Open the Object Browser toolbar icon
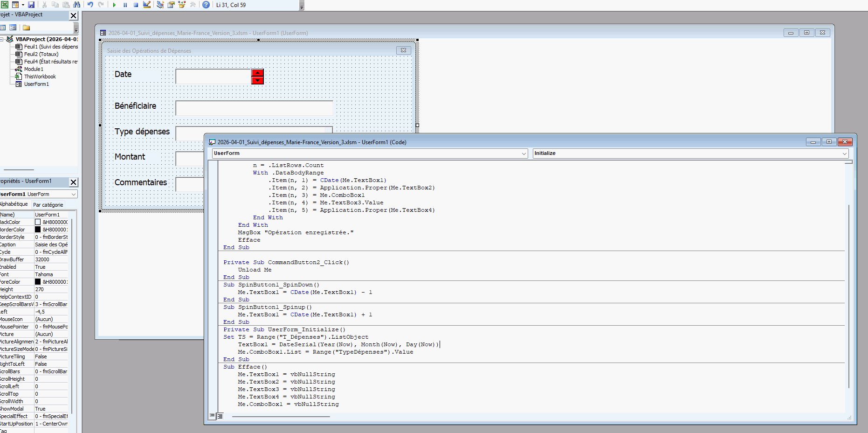Viewport: 868px width, 433px height. 182,5
